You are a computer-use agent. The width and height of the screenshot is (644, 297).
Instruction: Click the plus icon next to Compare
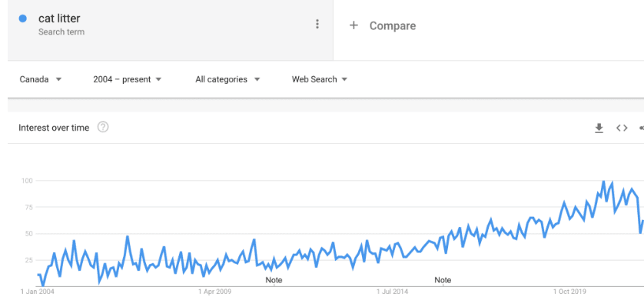(x=354, y=25)
